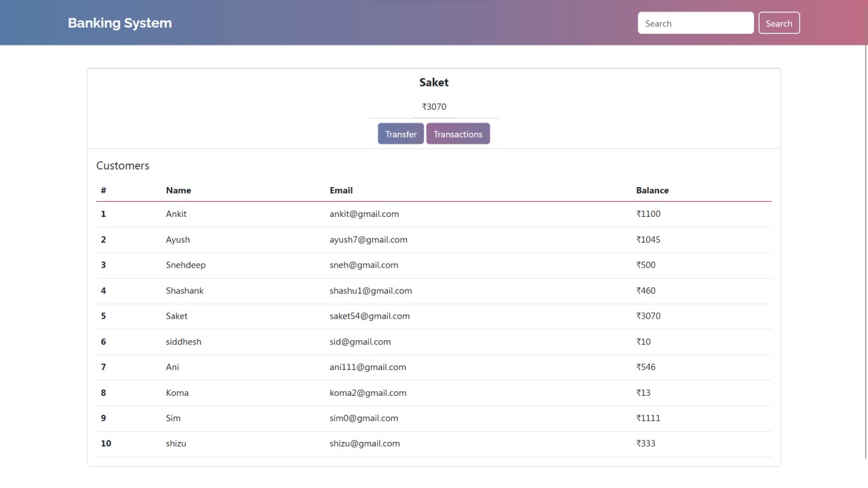Viewport: 868px width, 488px height.
Task: Click the Name column header
Action: click(x=178, y=190)
